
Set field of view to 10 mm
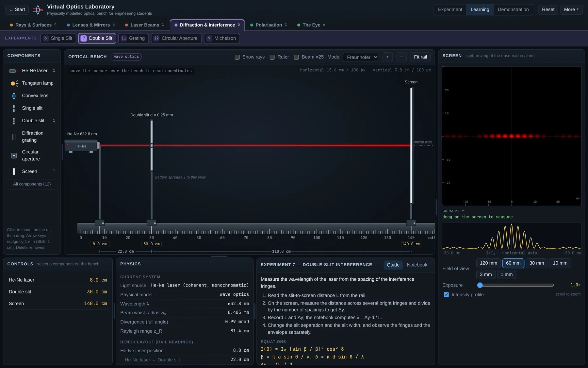click(x=560, y=263)
